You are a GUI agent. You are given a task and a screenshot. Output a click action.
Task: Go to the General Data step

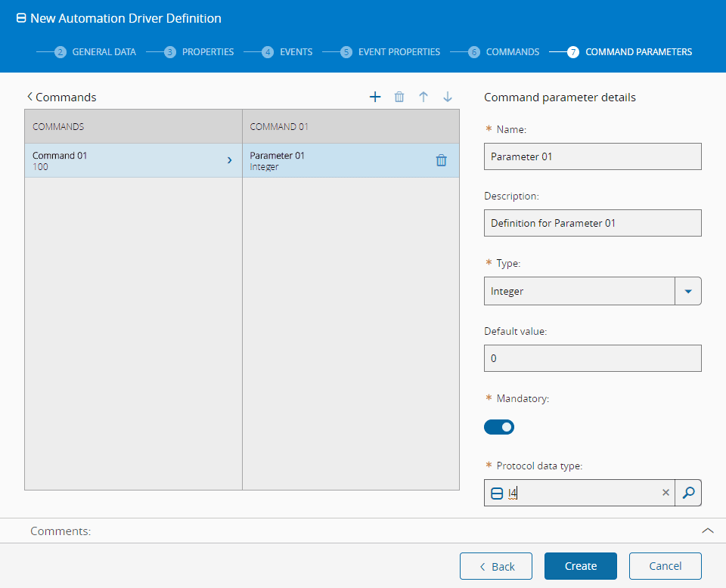pyautogui.click(x=96, y=52)
